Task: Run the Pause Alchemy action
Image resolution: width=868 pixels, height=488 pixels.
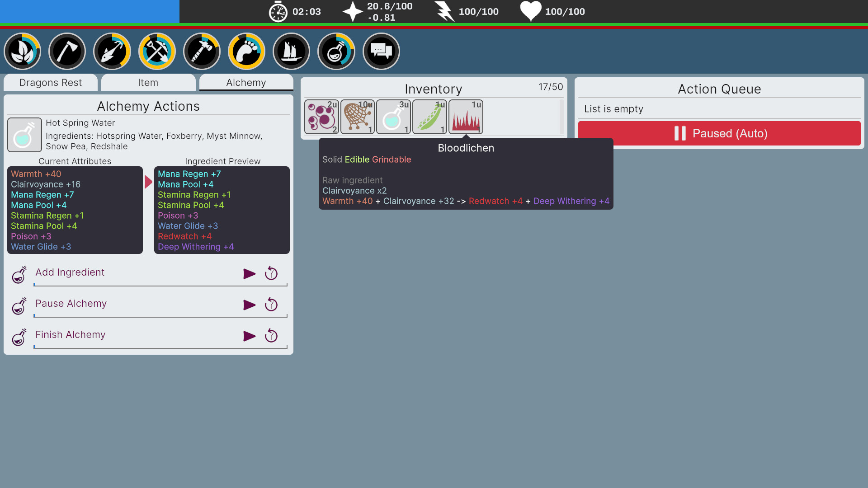Action: 249,305
